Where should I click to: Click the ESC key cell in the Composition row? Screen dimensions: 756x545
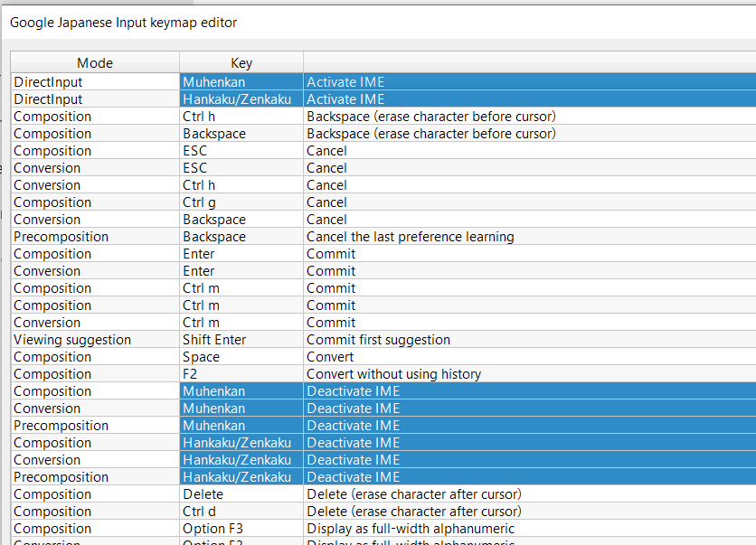pyautogui.click(x=241, y=151)
